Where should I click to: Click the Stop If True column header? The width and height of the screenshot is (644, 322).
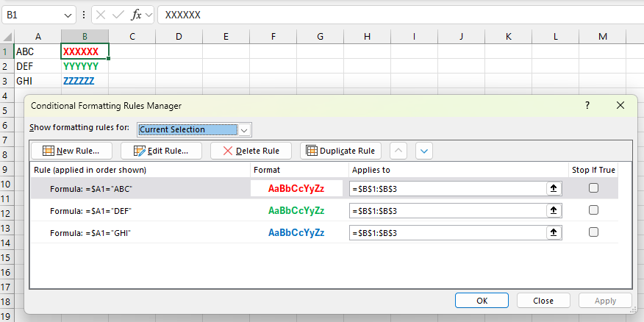(593, 170)
